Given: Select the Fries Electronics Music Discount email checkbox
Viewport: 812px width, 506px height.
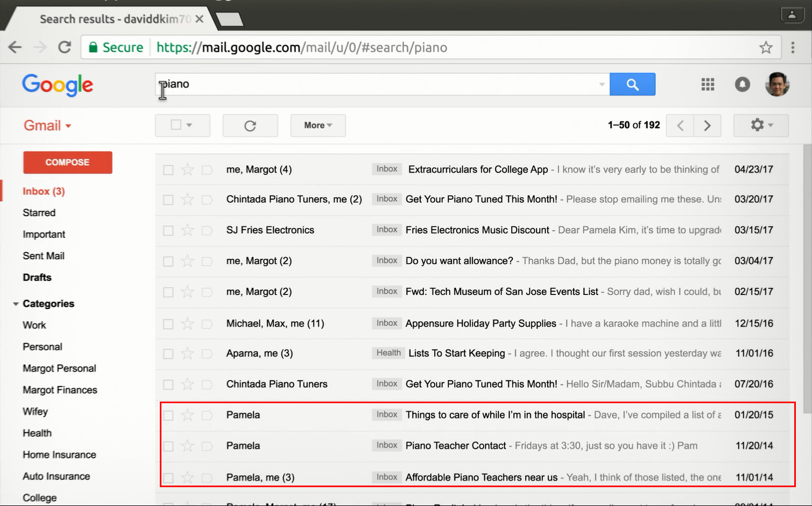Looking at the screenshot, I should tap(168, 231).
